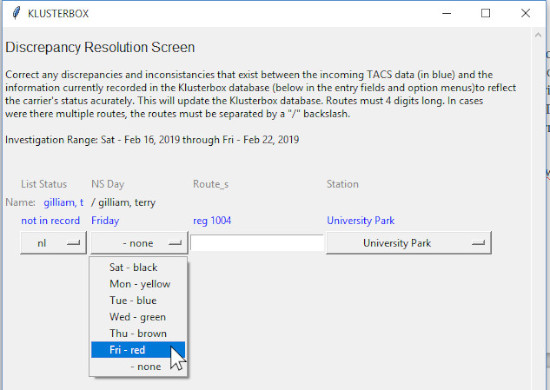The height and width of the screenshot is (390, 550).
Task: Maximize the Klusterbox window
Action: tap(485, 13)
